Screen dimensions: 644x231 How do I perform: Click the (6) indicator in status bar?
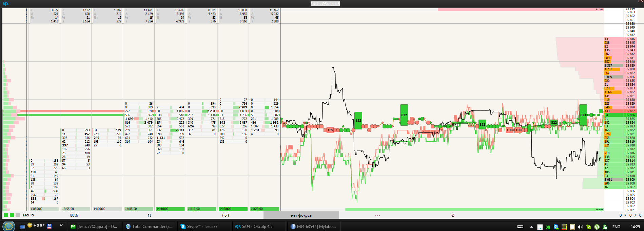click(226, 215)
